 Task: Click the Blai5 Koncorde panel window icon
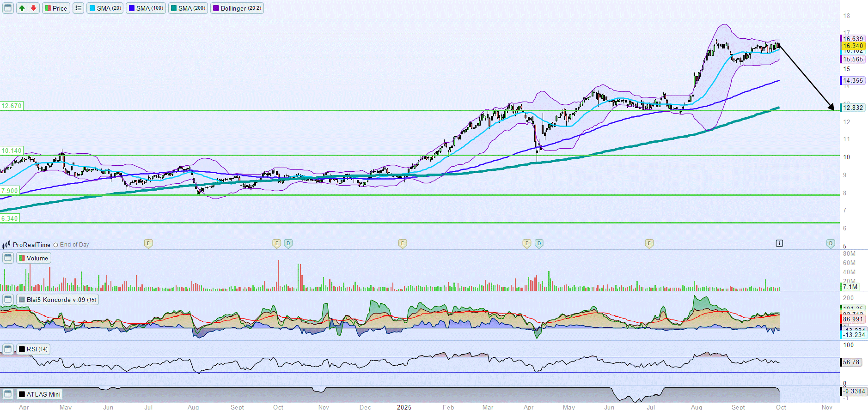(x=8, y=300)
